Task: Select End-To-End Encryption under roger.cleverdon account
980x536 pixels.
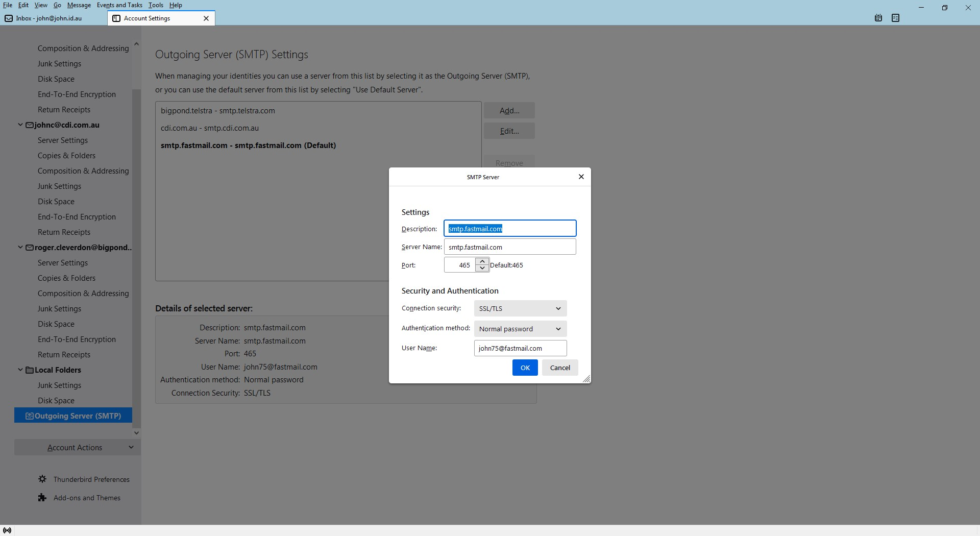Action: [77, 339]
